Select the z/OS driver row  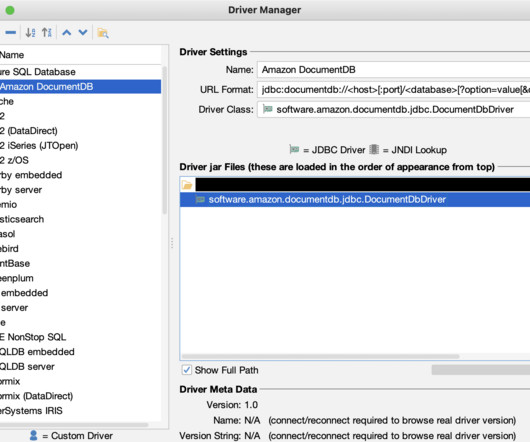tap(80, 160)
